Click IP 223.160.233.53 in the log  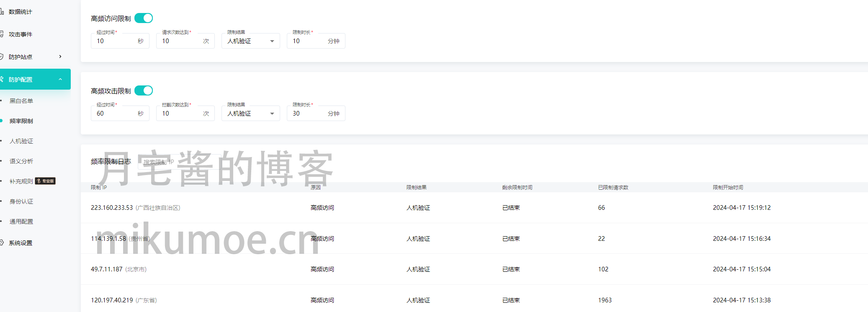point(112,208)
